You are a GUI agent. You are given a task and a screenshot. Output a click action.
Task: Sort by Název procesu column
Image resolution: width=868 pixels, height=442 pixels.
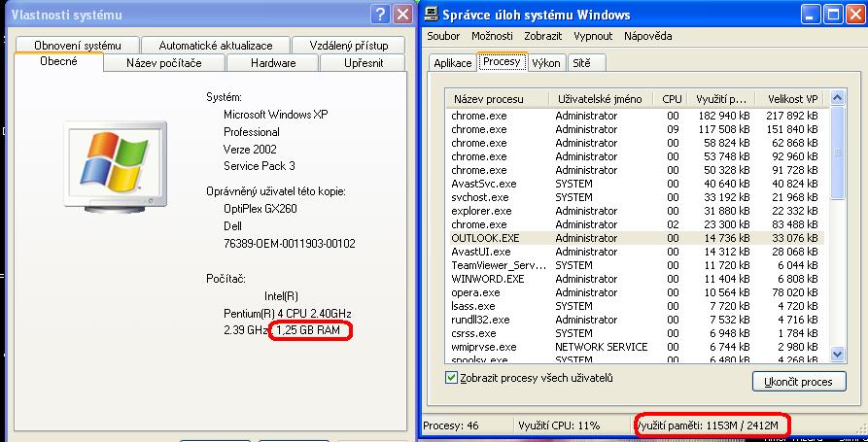[x=498, y=99]
